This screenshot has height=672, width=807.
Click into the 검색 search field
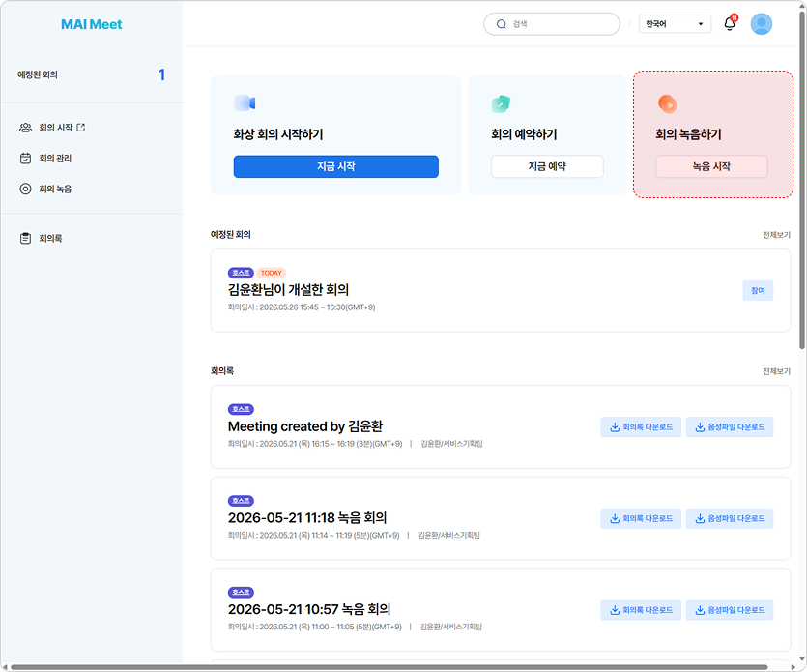tap(552, 24)
